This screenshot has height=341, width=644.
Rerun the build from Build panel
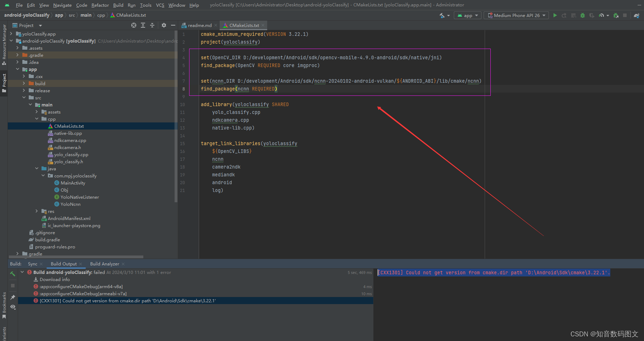pyautogui.click(x=13, y=273)
